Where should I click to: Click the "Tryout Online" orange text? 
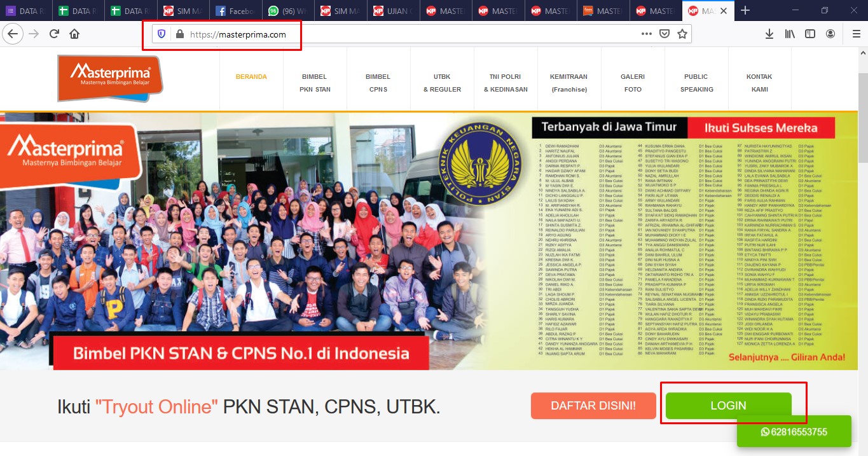(x=157, y=406)
